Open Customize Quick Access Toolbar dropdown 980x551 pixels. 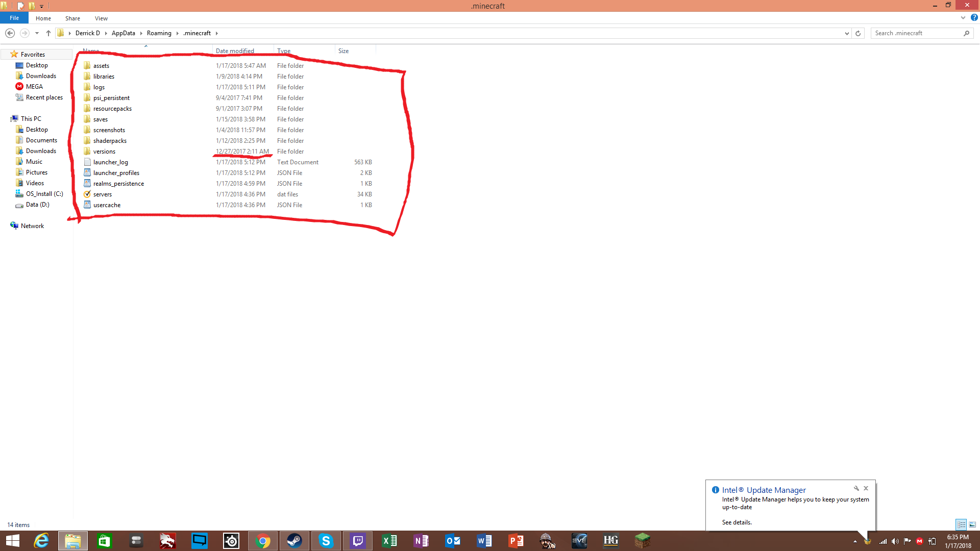pos(42,6)
